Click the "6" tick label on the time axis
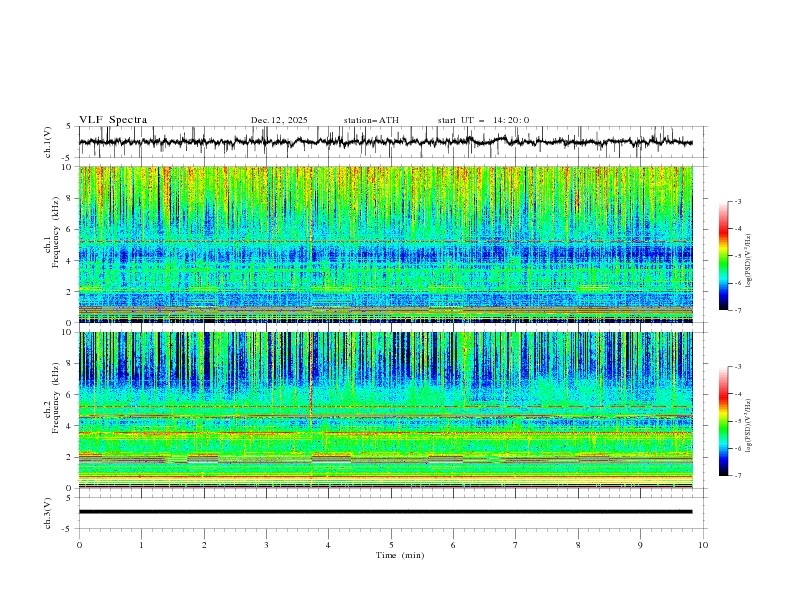792x612 pixels. point(453,545)
